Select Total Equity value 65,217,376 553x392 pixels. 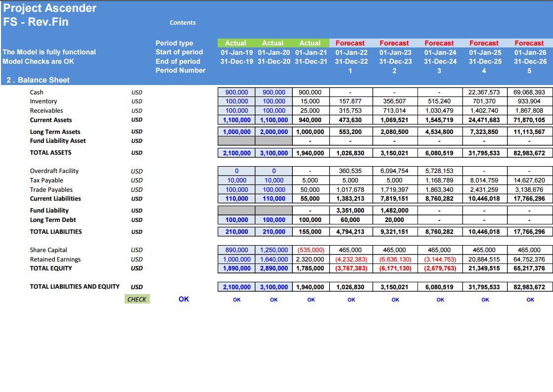tap(529, 268)
